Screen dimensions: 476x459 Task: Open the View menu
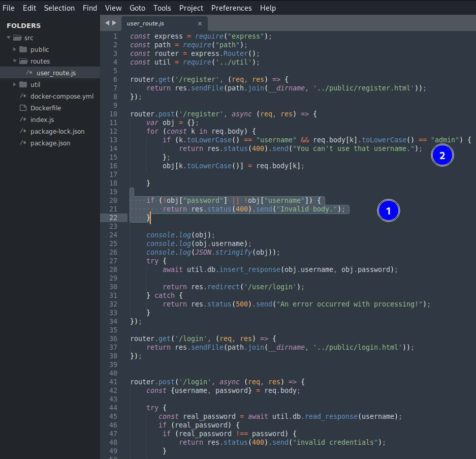click(x=113, y=8)
